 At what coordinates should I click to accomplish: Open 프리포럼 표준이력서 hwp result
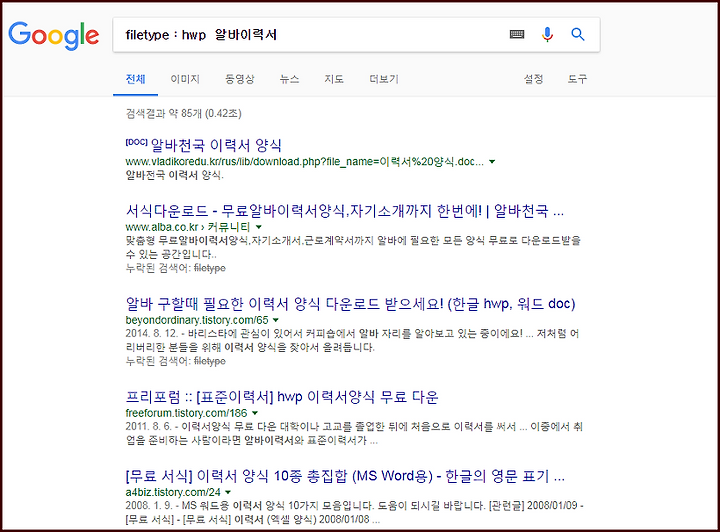click(282, 397)
